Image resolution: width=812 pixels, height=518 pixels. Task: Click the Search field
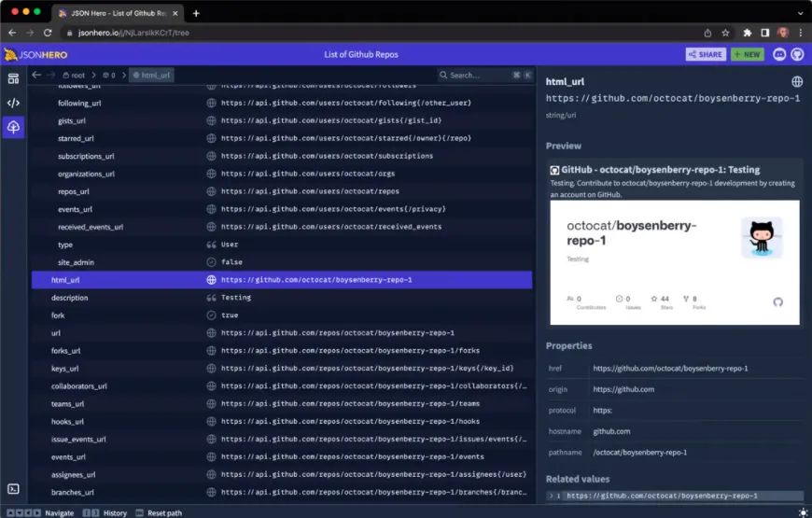(x=484, y=75)
